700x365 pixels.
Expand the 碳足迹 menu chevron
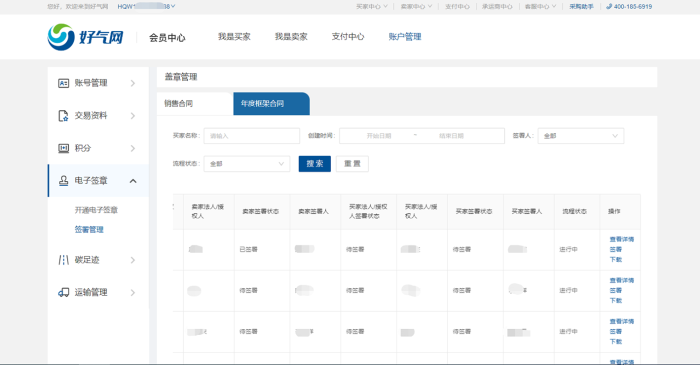133,260
